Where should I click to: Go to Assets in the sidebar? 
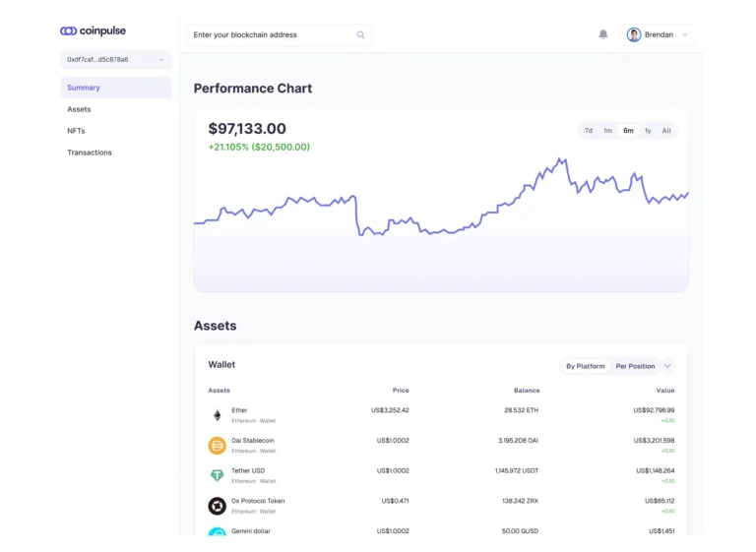pos(79,109)
